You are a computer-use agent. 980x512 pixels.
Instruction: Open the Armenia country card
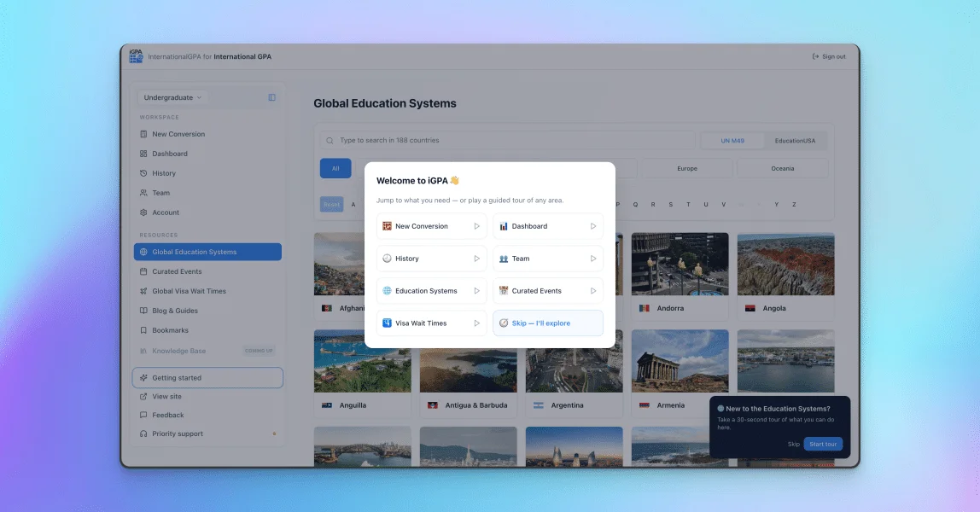[680, 374]
